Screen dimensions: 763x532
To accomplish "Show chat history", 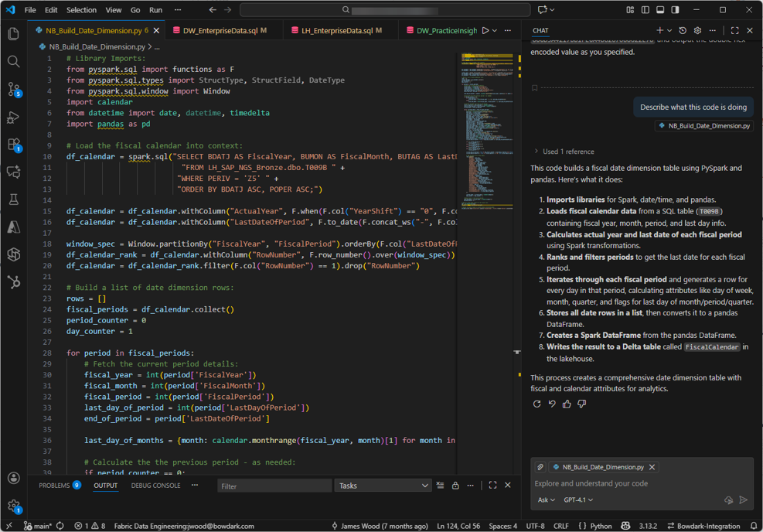I will click(683, 31).
